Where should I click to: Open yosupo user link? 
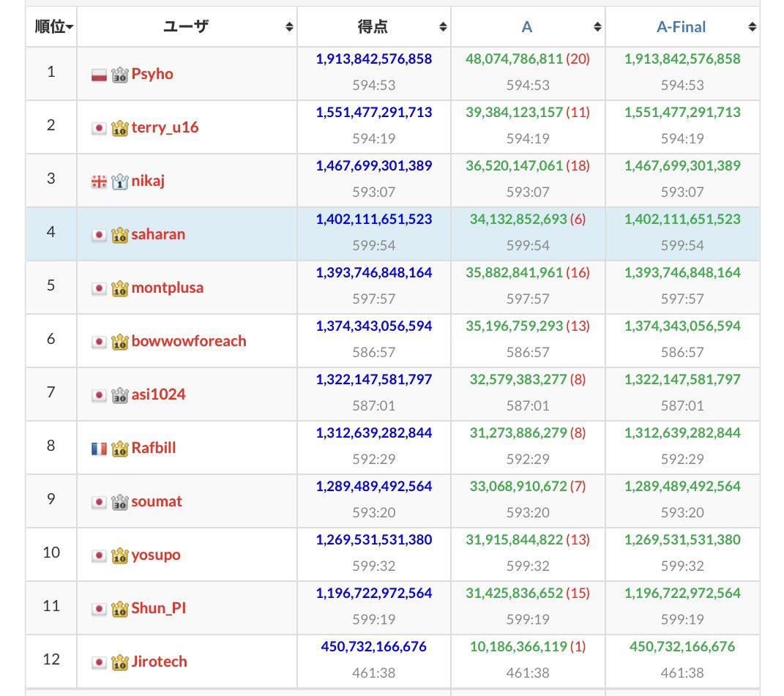click(156, 555)
